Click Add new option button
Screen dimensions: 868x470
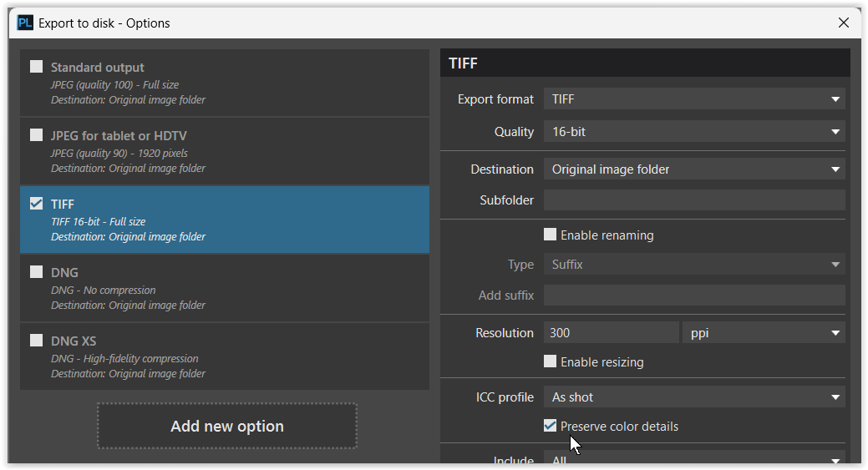point(227,427)
